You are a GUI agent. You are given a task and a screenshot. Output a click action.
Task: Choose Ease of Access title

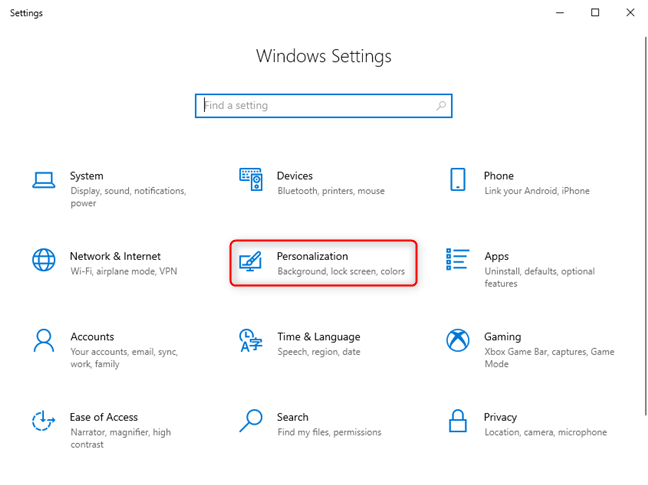(104, 417)
